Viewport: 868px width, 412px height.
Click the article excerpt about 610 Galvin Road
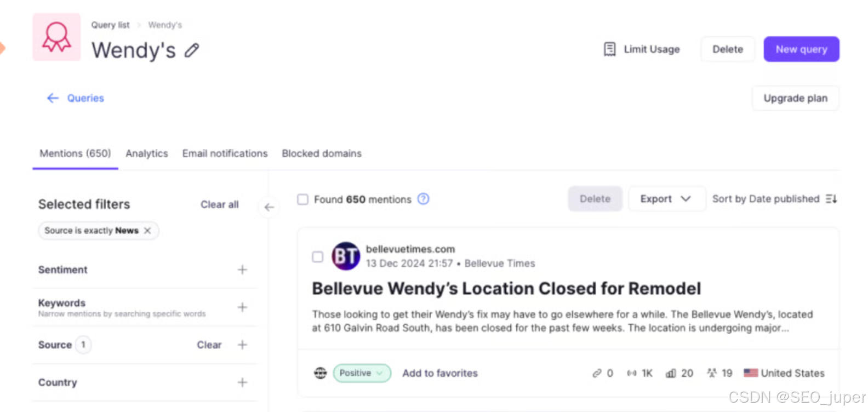pyautogui.click(x=562, y=321)
